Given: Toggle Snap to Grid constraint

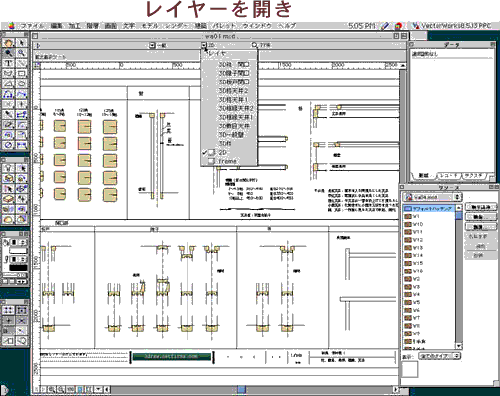Looking at the screenshot, I should [x=8, y=310].
